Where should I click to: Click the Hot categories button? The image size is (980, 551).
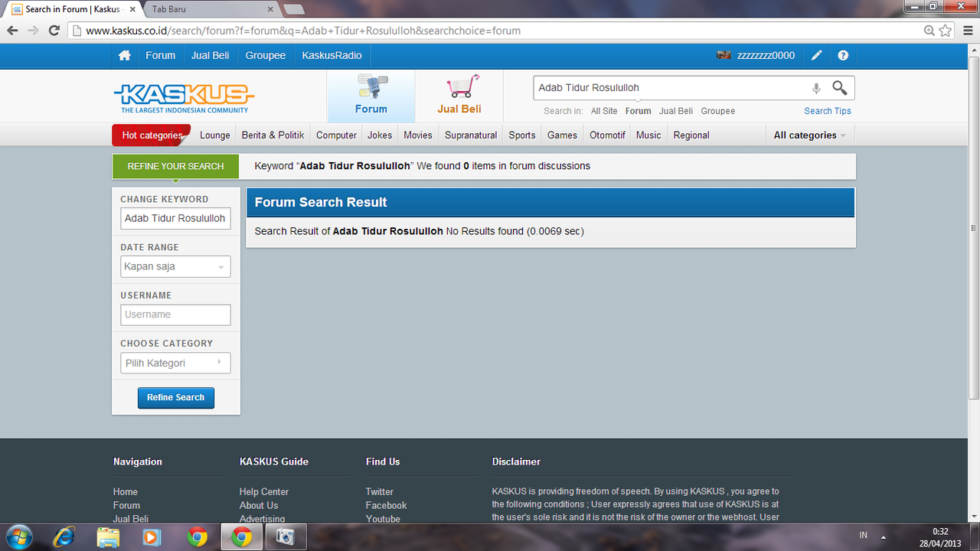152,135
